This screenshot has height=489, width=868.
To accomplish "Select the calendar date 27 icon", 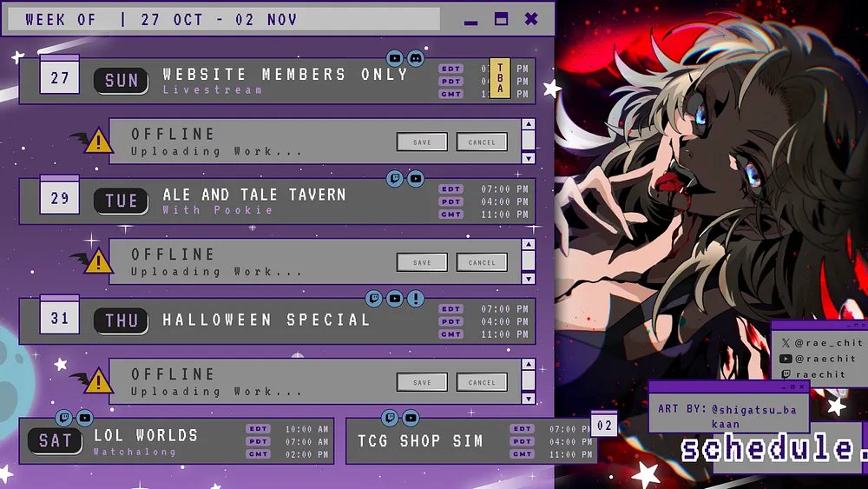I will point(60,74).
